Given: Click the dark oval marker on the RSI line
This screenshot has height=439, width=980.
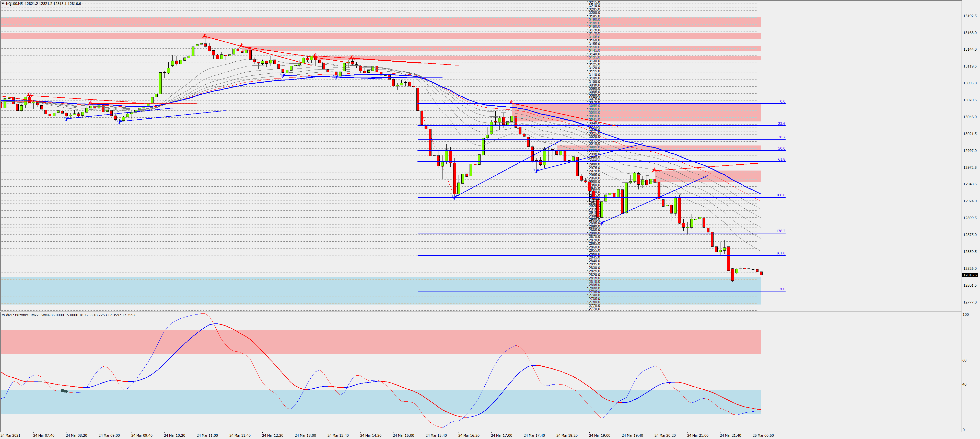Looking at the screenshot, I should [64, 391].
